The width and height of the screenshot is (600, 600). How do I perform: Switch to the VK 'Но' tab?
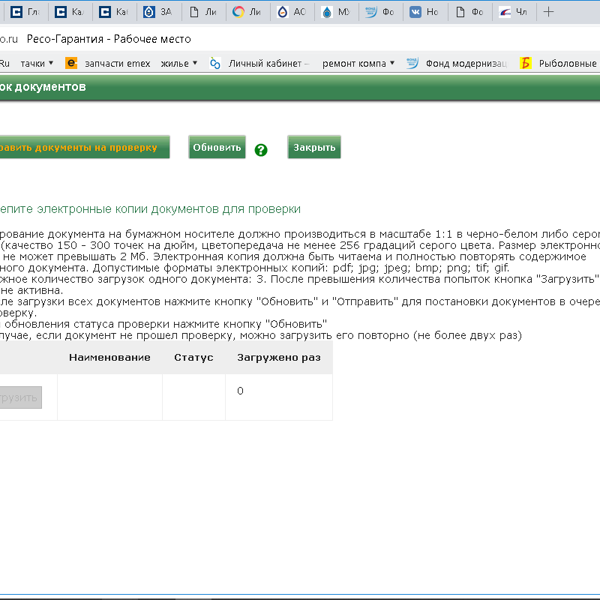click(424, 12)
